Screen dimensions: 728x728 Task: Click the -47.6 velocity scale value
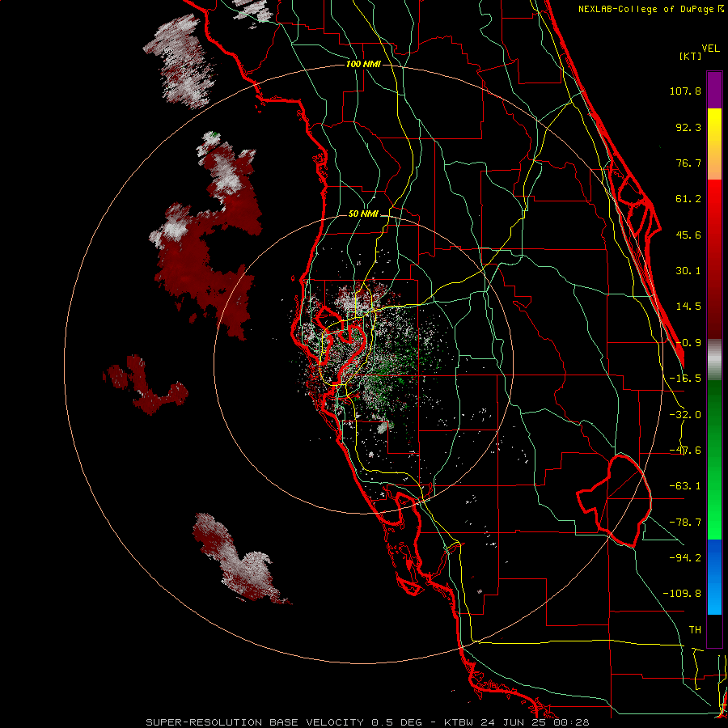[x=685, y=451]
